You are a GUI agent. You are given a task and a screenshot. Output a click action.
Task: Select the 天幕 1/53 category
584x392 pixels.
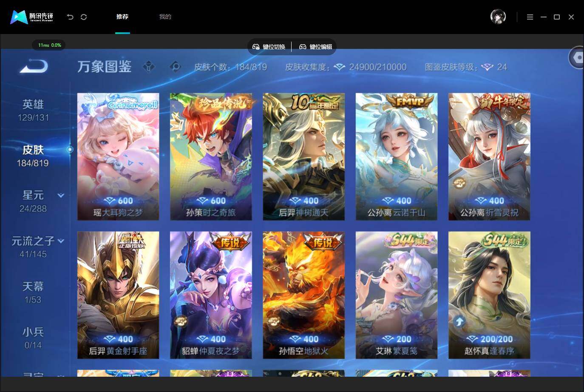(x=33, y=293)
